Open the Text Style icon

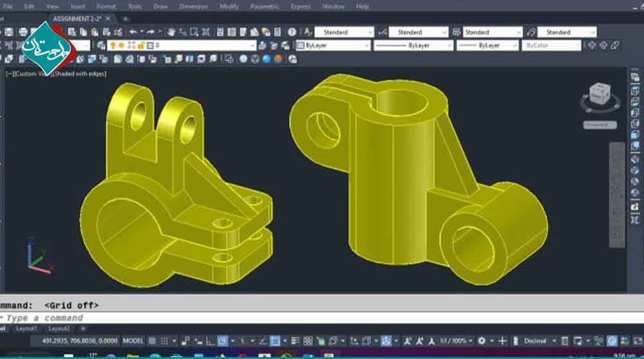[x=308, y=32]
